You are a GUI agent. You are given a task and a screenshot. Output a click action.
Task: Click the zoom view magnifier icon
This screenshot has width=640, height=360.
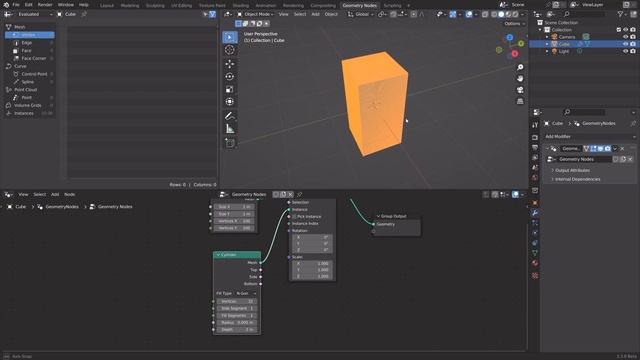[x=520, y=67]
